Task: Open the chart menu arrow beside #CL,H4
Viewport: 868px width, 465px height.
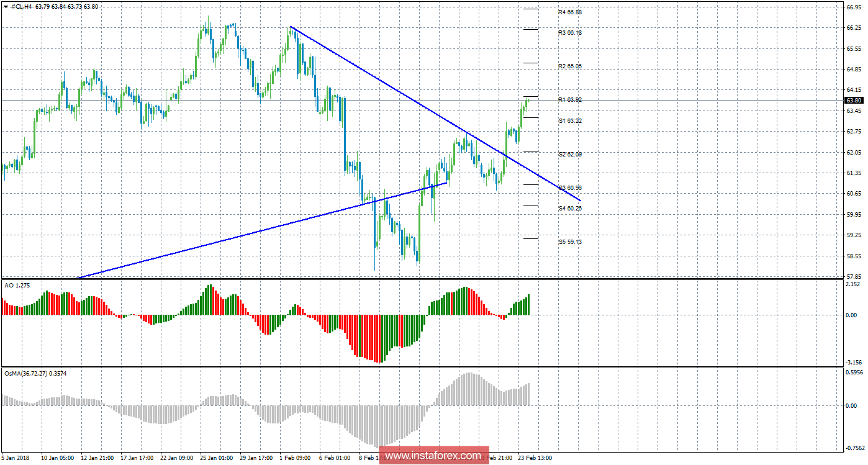Action: coord(6,6)
